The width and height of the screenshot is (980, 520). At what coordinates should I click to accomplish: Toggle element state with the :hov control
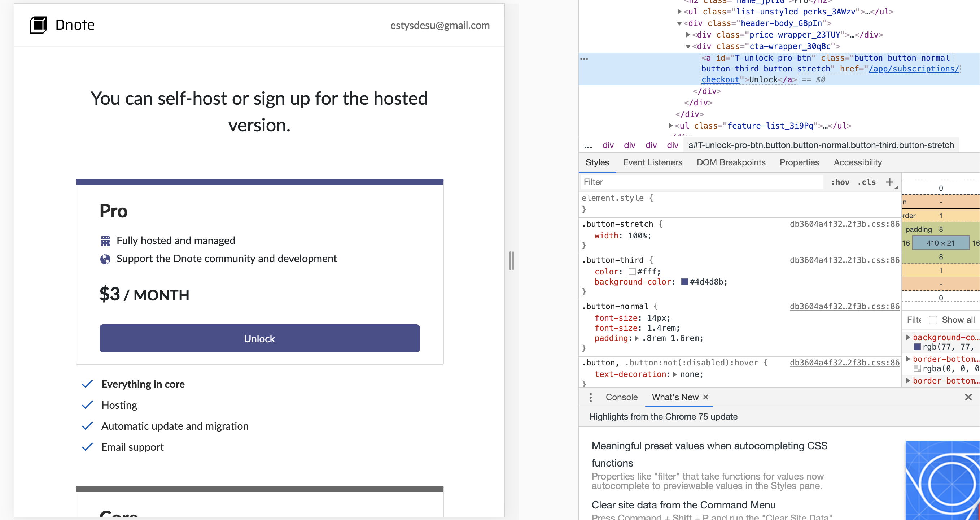click(841, 182)
